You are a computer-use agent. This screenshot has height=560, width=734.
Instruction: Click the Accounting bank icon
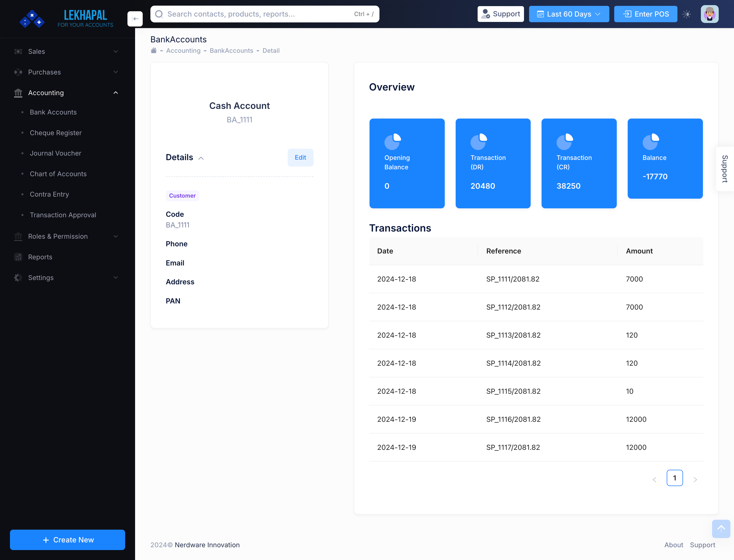pyautogui.click(x=18, y=93)
